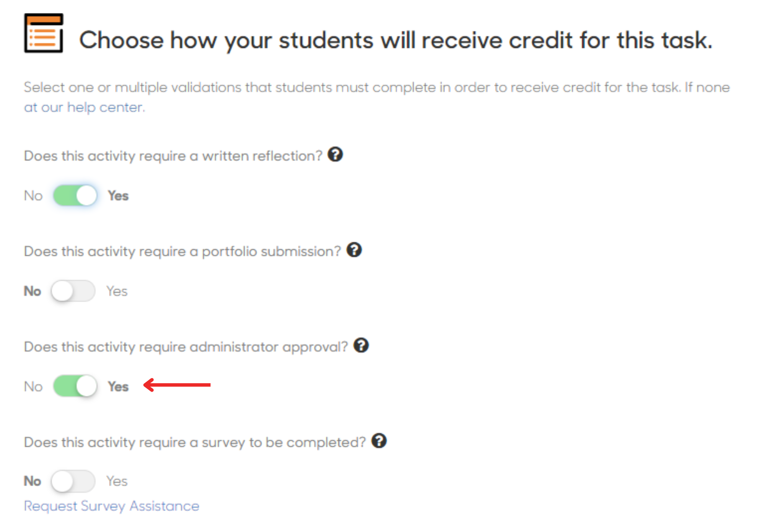Click the Yes label for written reflection
Screen dimensions: 765x532
click(x=118, y=196)
